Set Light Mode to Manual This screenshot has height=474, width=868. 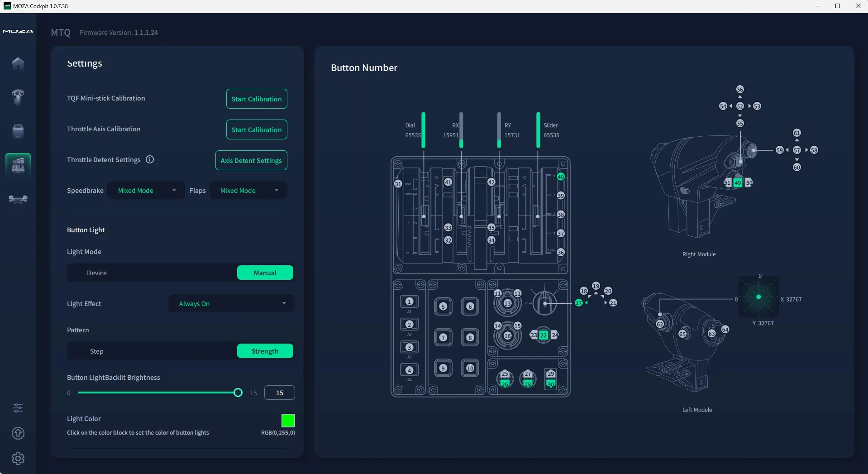265,273
